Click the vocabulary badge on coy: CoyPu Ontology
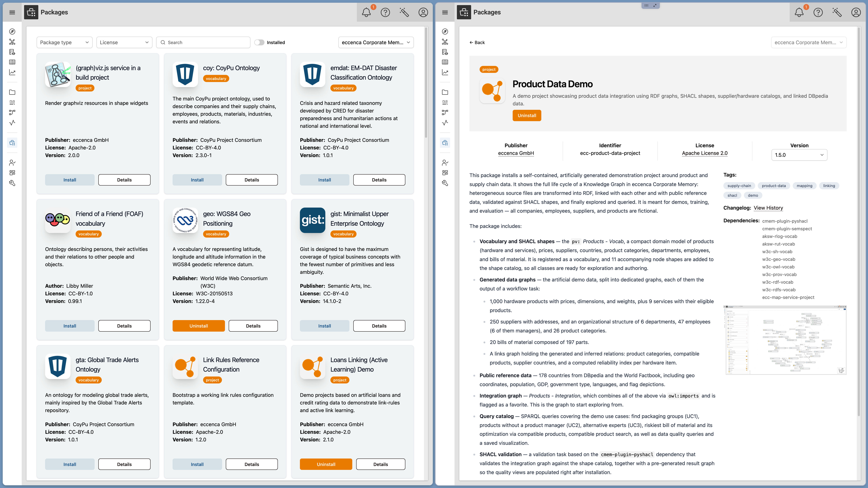 [216, 78]
